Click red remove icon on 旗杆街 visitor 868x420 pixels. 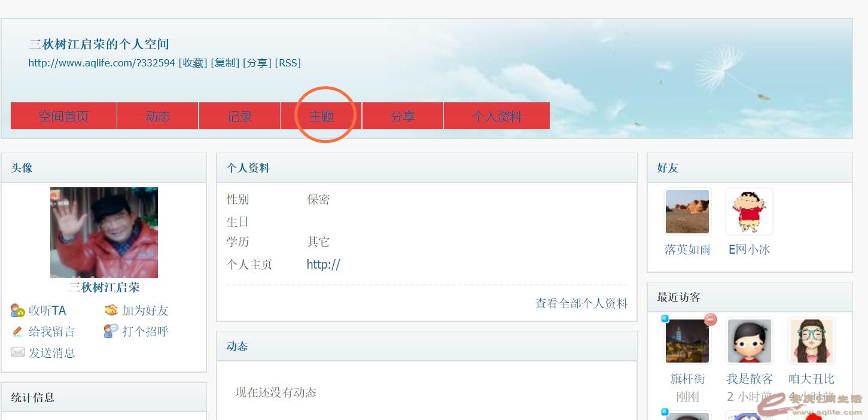pyautogui.click(x=710, y=319)
